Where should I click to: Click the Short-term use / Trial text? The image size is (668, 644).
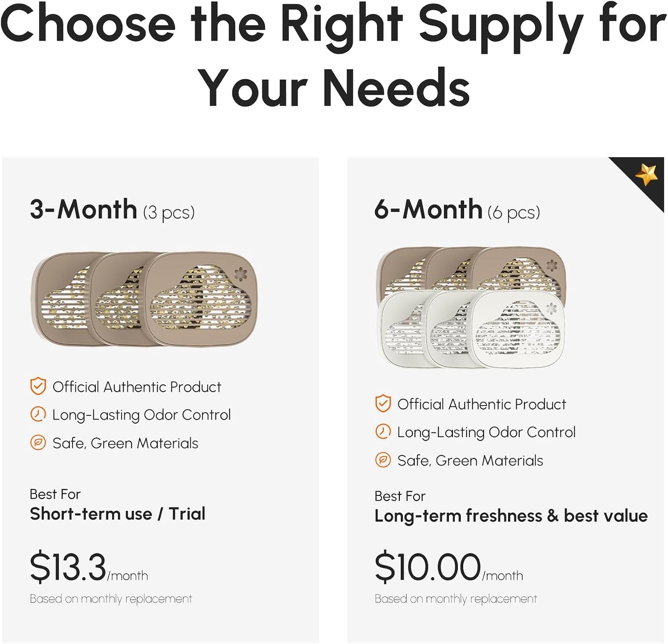tap(117, 514)
